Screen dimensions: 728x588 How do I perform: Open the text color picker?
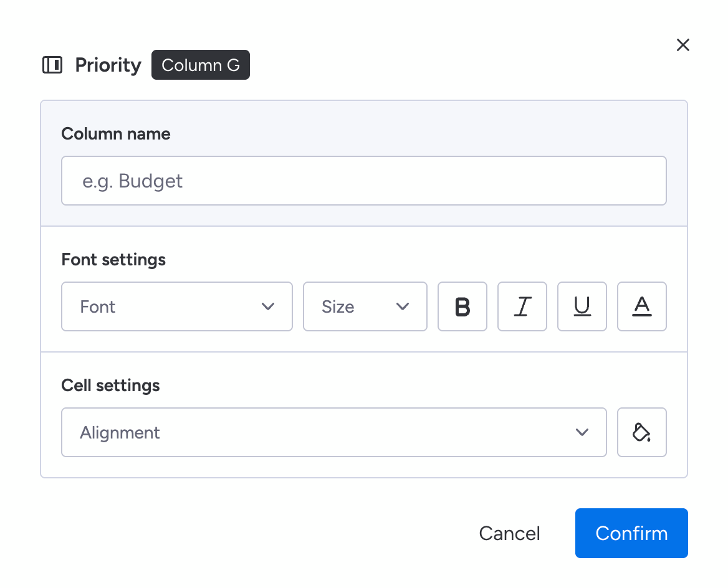point(642,306)
